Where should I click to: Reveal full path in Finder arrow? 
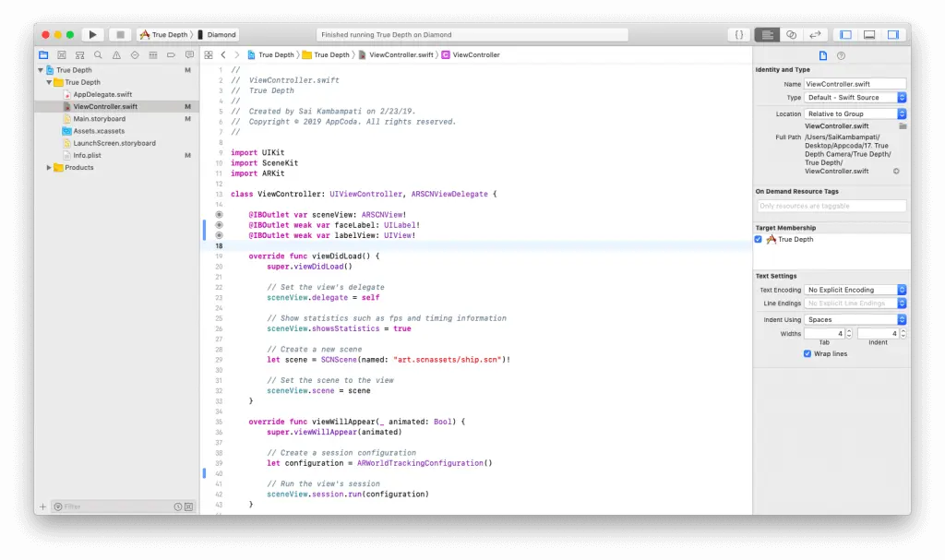pos(896,172)
